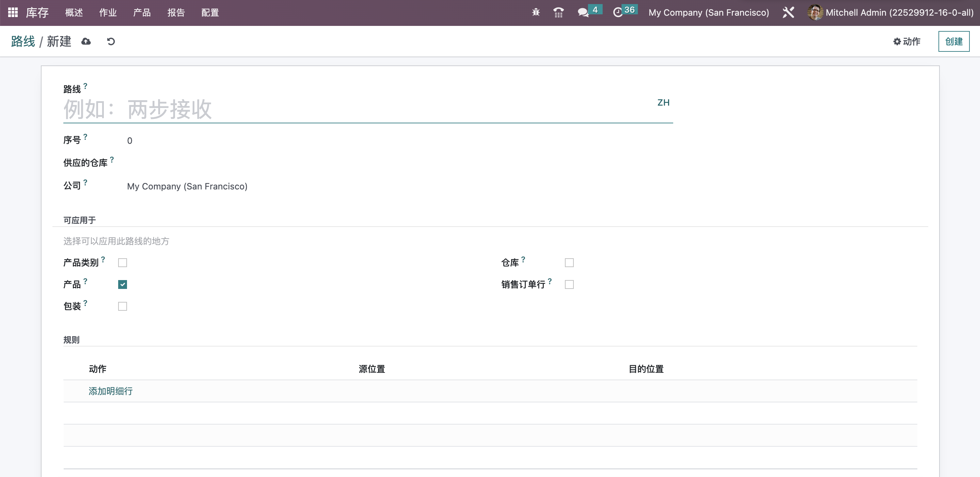
Task: Uncheck the 产品 checkbox
Action: (x=123, y=284)
